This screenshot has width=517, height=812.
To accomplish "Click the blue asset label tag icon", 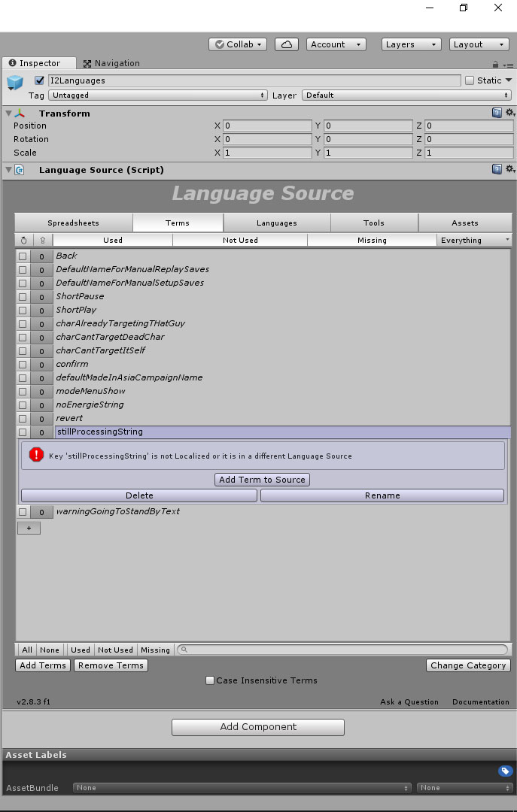I will click(x=505, y=771).
